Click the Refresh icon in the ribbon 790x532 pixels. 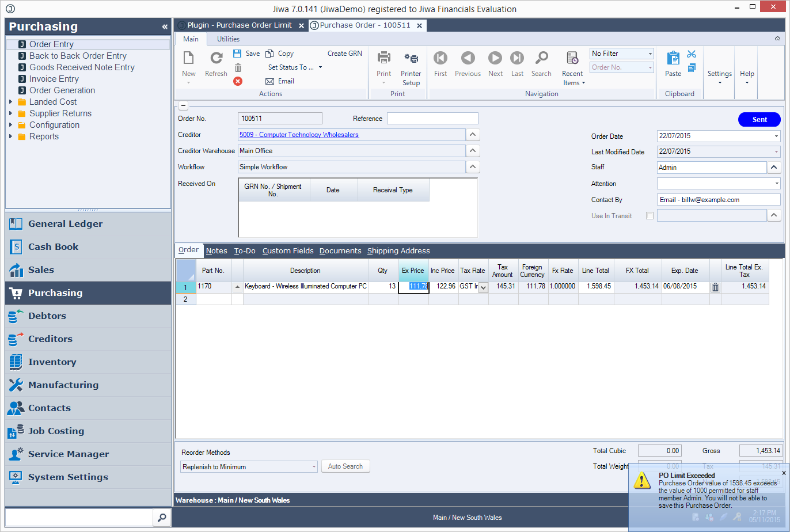click(216, 58)
